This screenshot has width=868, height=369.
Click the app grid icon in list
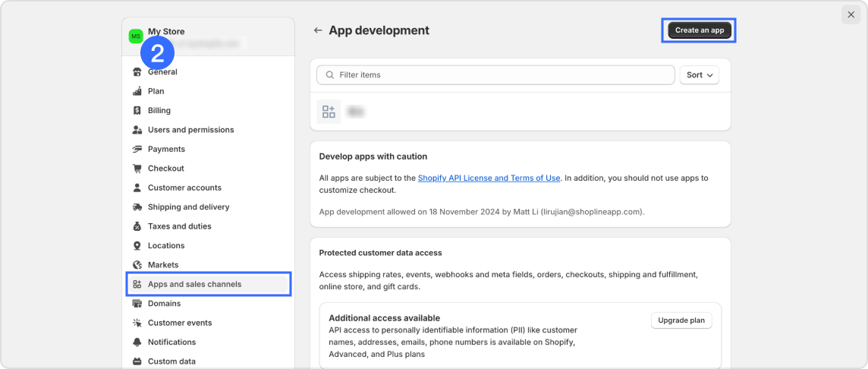tap(329, 112)
